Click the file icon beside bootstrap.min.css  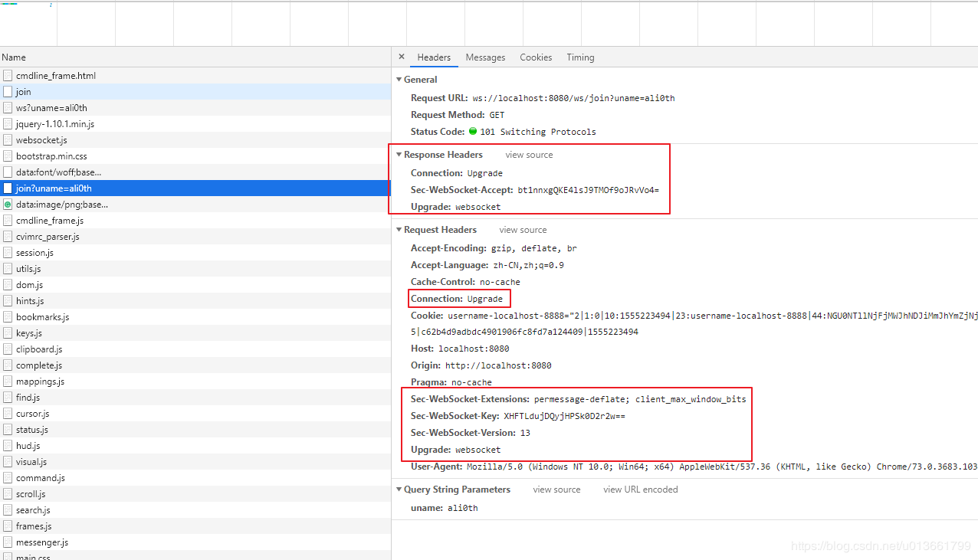click(8, 156)
